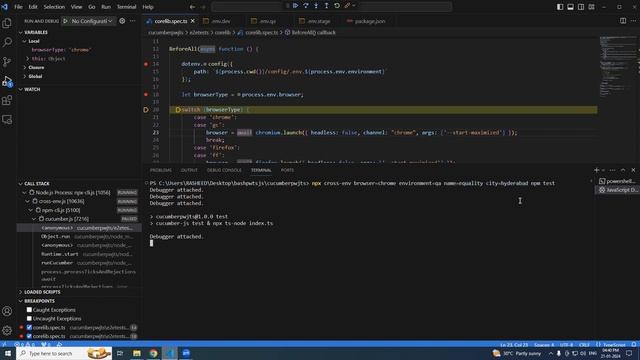Select the Runtime.start call stack frame
The image size is (640, 360).
tap(79, 254)
